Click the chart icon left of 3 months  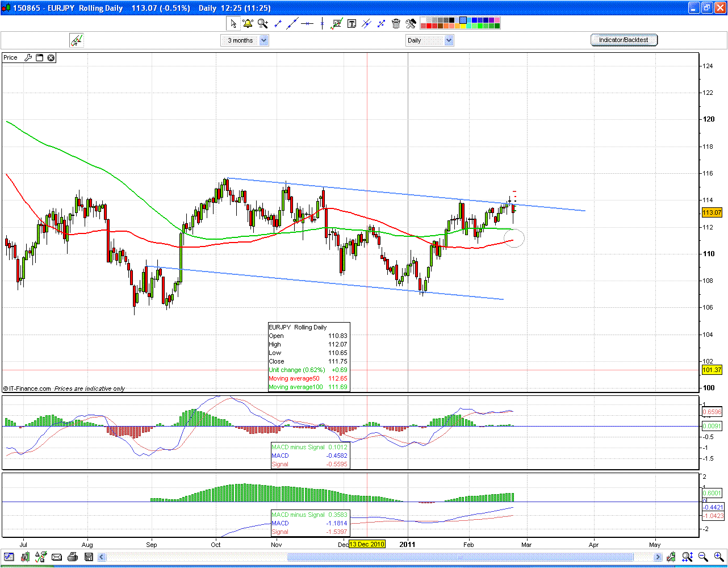coord(77,40)
